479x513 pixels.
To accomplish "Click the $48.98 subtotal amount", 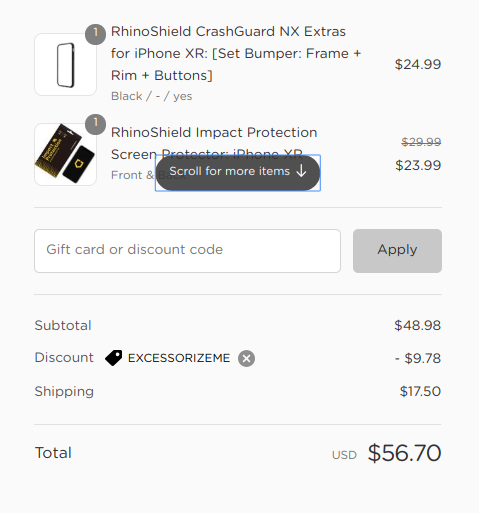I will click(x=417, y=325).
